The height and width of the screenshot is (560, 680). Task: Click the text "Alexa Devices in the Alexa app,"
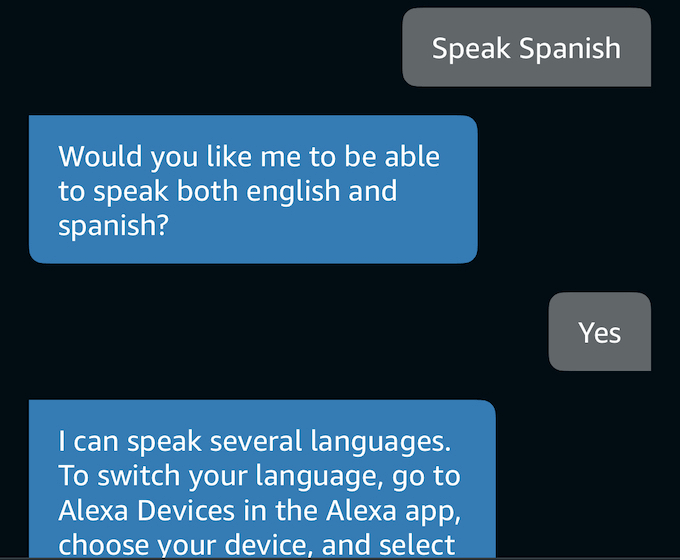(x=259, y=511)
